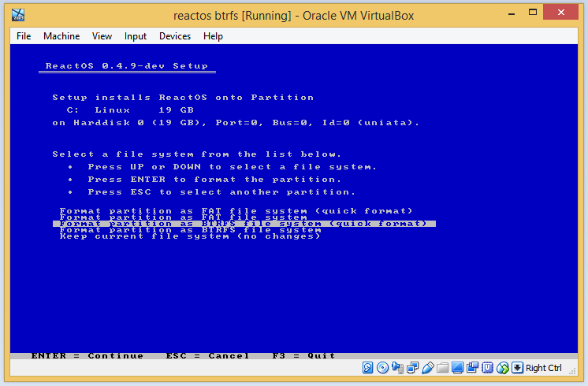Click the shared folders status icon
The image size is (588, 386).
coord(442,368)
